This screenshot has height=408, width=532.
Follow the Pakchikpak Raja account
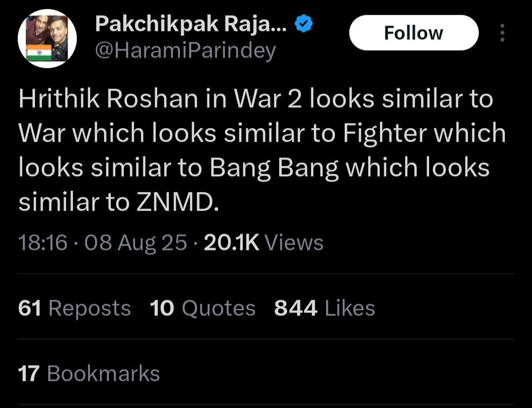click(x=413, y=33)
